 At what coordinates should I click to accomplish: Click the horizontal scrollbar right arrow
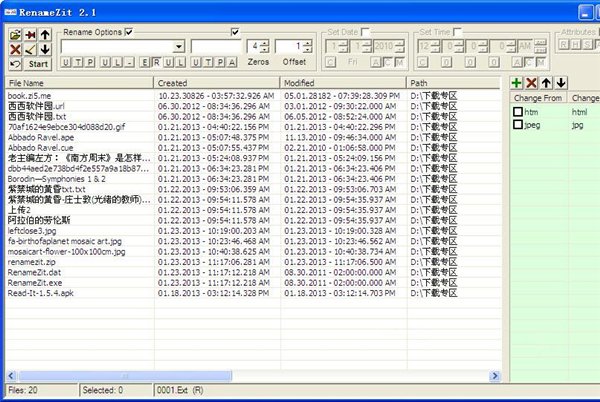[495, 376]
